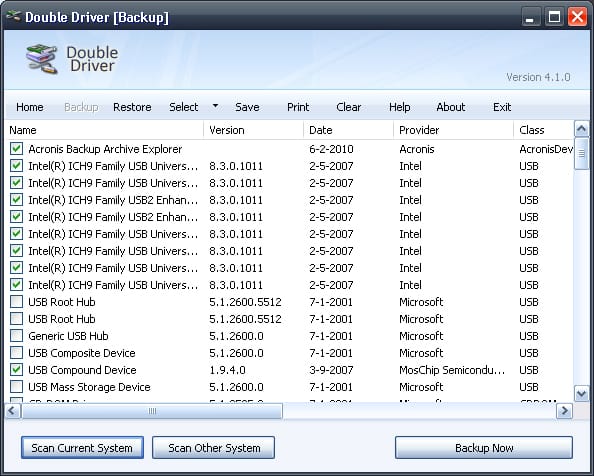Maximize the Double Driver window

coord(554,17)
